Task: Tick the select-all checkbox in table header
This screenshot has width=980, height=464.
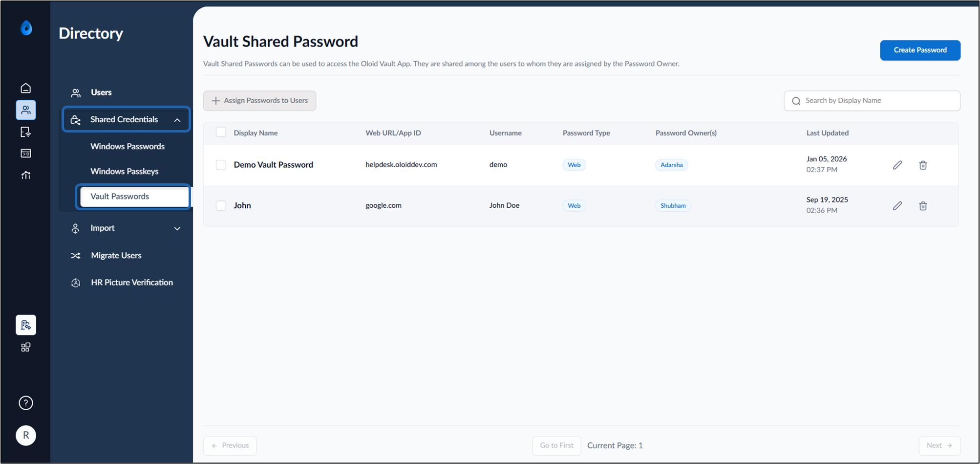Action: [221, 132]
